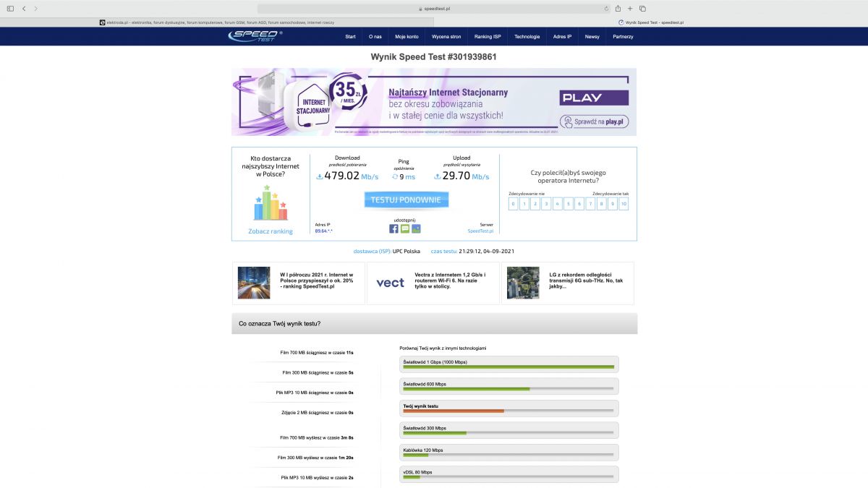Image resolution: width=868 pixels, height=488 pixels.
Task: Share result via Facebook icon
Action: (393, 228)
